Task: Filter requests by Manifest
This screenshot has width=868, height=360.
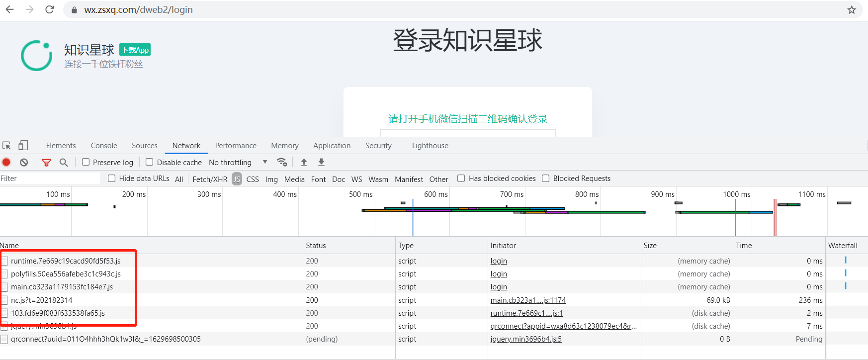Action: click(x=409, y=180)
